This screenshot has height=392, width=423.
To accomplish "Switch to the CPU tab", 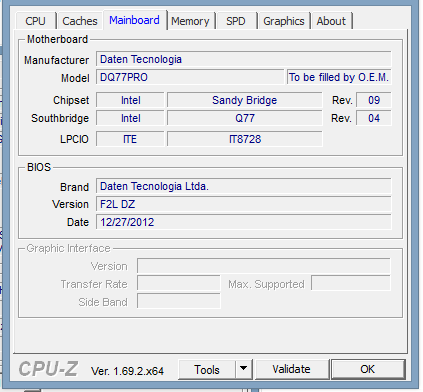I will pos(35,21).
